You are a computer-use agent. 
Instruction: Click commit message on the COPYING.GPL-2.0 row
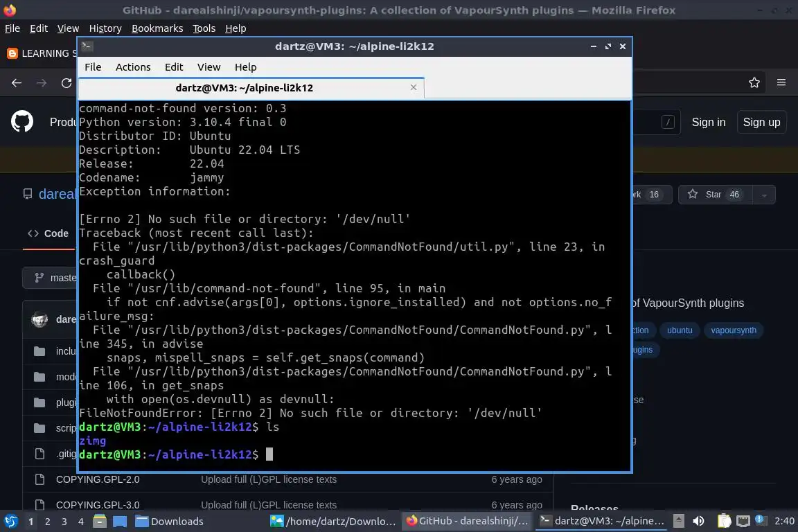click(269, 479)
